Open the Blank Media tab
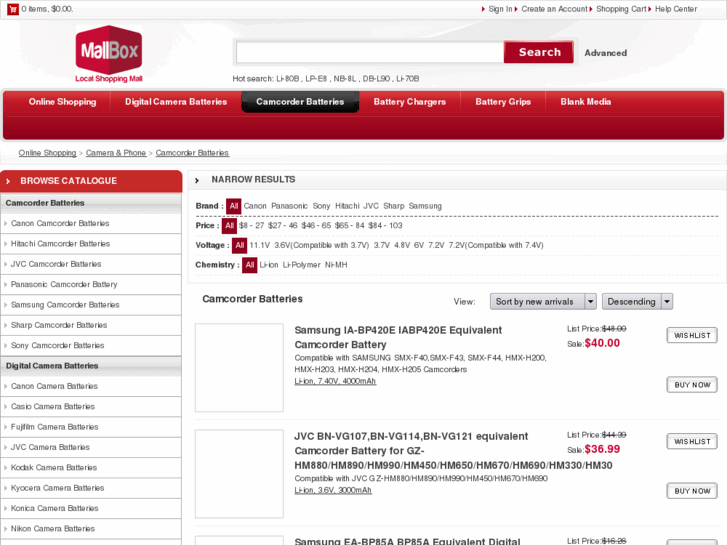The image size is (727, 545). pos(585,102)
